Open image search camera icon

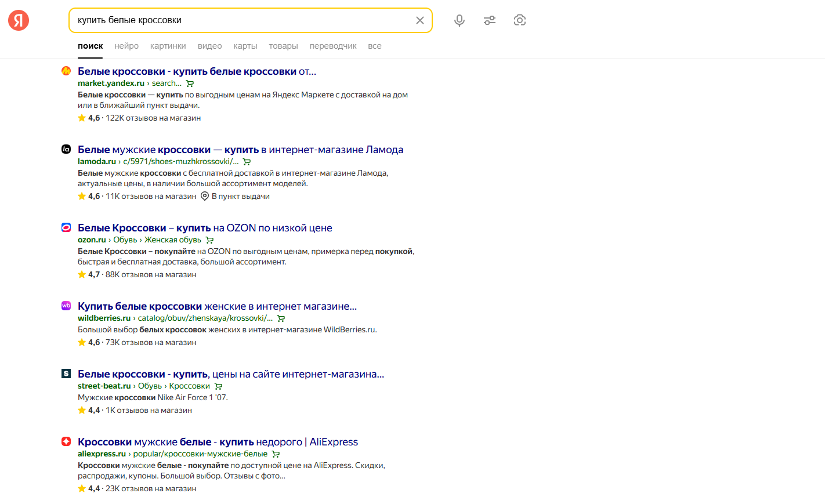point(520,20)
